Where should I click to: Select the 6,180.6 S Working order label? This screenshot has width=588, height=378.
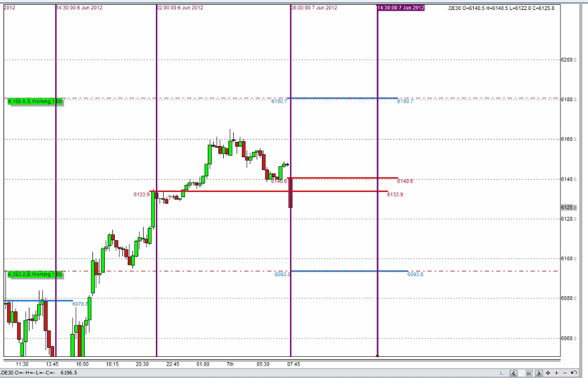point(35,102)
